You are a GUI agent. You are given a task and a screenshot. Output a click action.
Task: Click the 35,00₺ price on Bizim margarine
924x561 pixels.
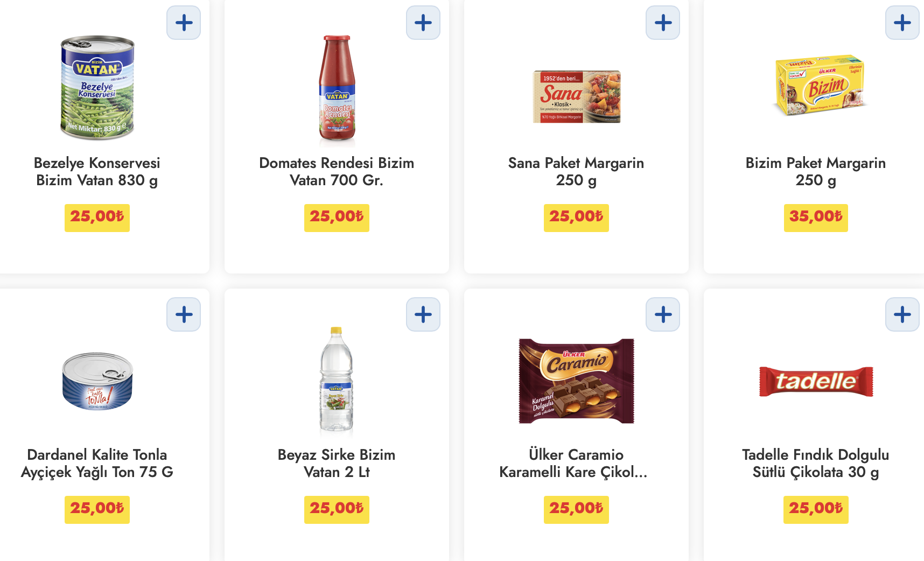click(816, 218)
